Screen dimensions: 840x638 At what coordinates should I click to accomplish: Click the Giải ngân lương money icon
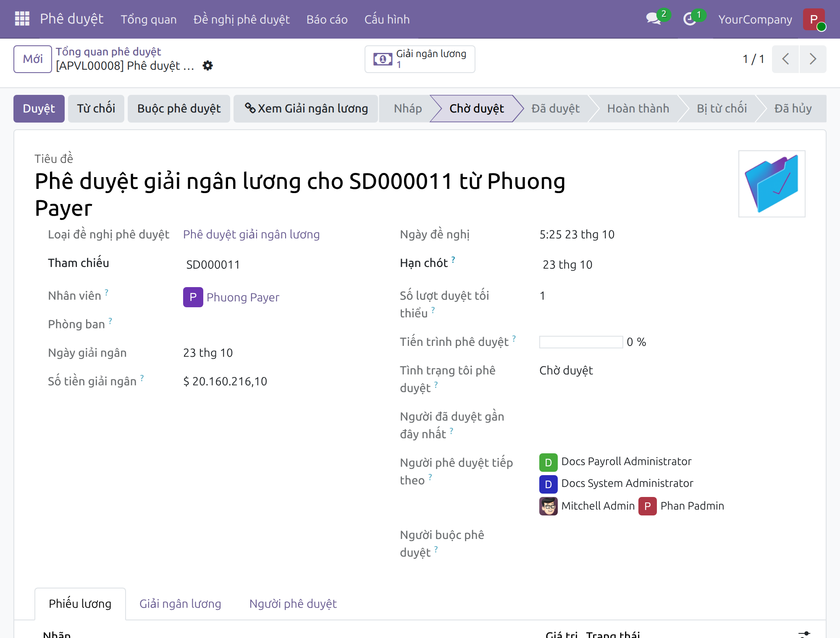[383, 59]
